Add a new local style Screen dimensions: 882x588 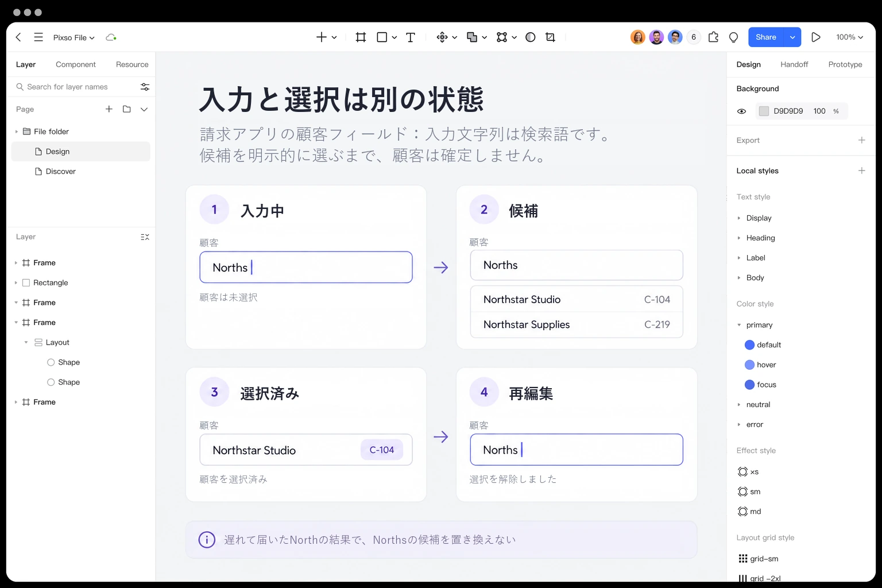[861, 171]
